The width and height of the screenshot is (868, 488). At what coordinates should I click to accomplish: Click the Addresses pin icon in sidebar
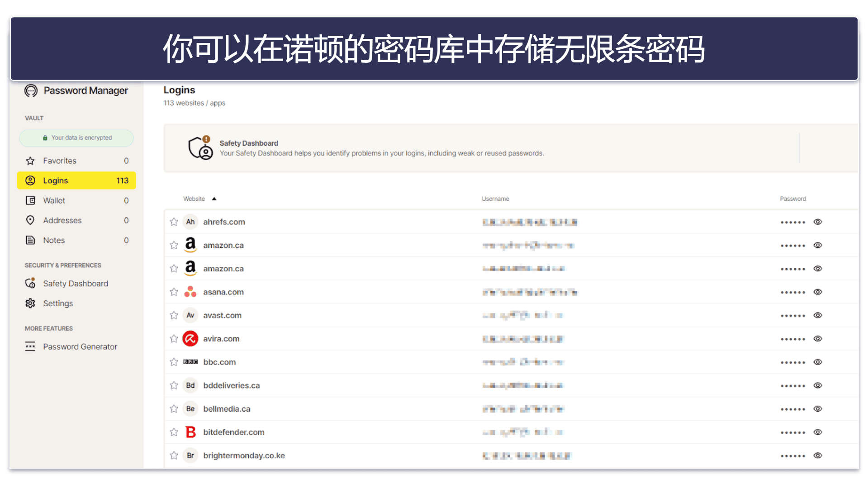(30, 220)
